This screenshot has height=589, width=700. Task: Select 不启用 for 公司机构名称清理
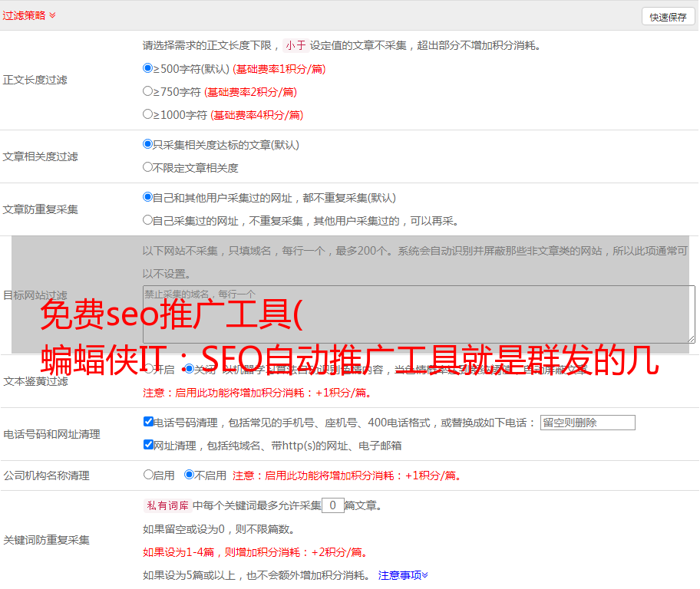pos(190,475)
